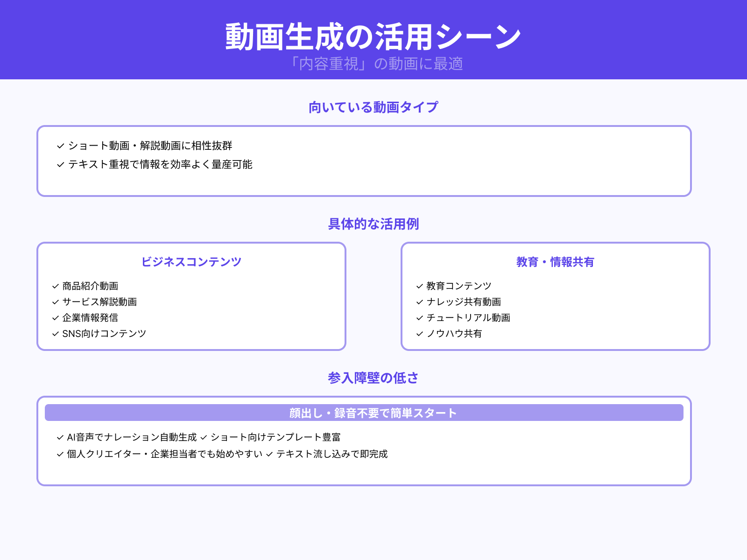Click the checkmark next to ナレッジ共有動画
The height and width of the screenshot is (560, 747).
pyautogui.click(x=418, y=302)
